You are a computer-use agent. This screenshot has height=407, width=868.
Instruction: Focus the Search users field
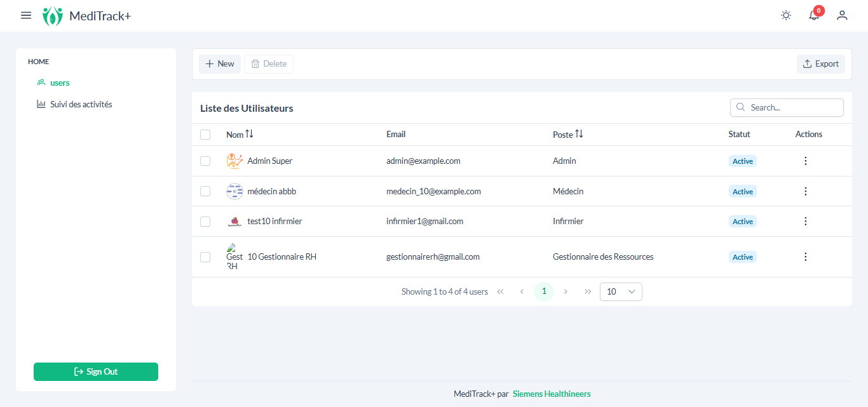pyautogui.click(x=787, y=107)
